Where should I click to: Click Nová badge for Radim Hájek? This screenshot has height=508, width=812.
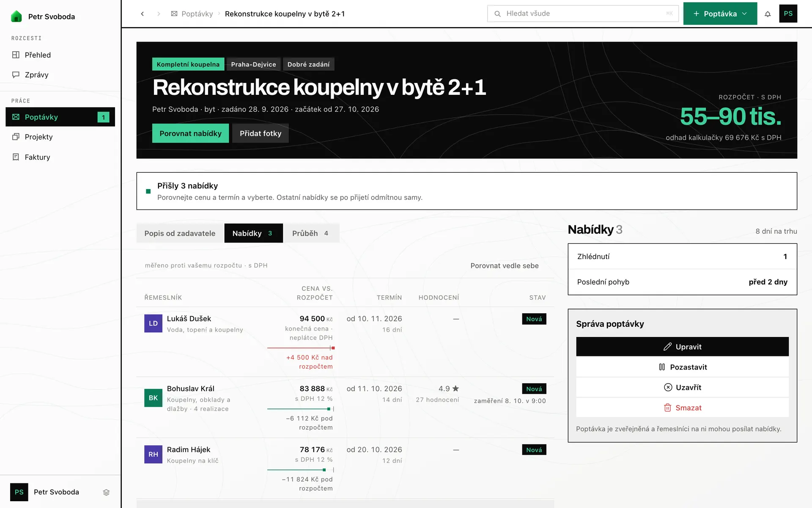tap(534, 450)
